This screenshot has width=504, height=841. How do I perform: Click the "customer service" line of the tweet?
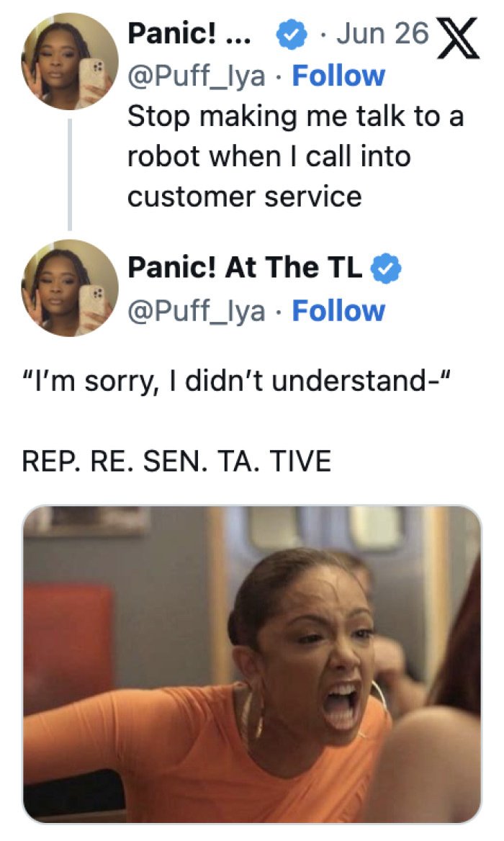point(245,197)
